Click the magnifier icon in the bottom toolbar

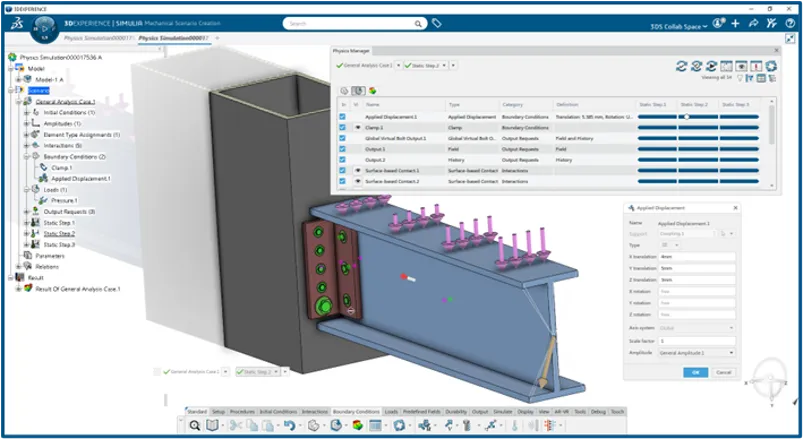(195, 425)
